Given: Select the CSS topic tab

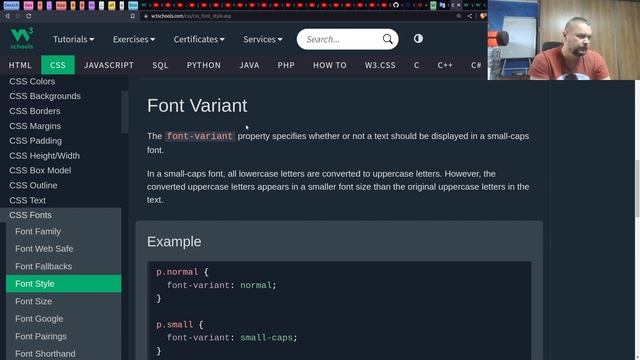Looking at the screenshot, I should [58, 65].
